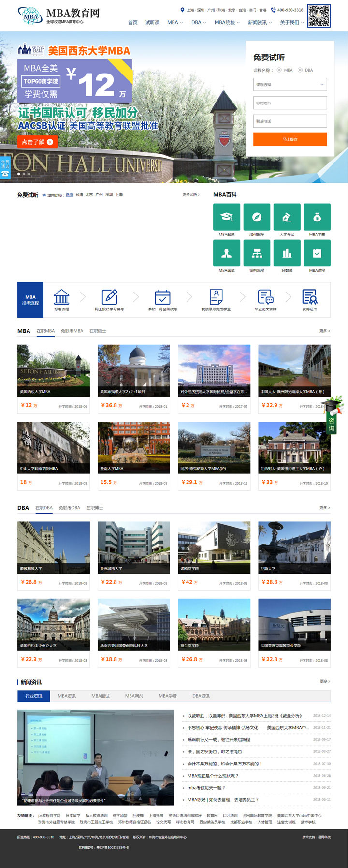Click the orange 马上提交 submit button
This screenshot has height=868, width=348.
click(x=290, y=139)
